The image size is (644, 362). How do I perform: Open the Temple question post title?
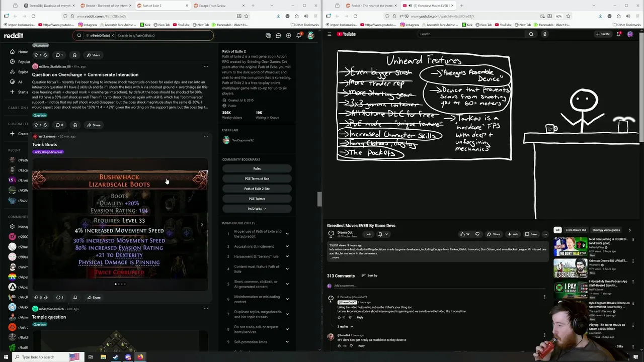(49, 317)
